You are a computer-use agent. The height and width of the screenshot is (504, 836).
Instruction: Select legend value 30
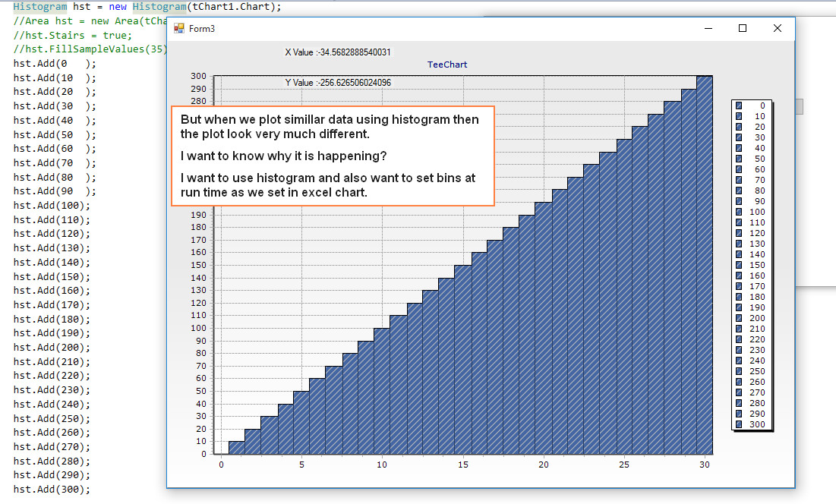760,137
